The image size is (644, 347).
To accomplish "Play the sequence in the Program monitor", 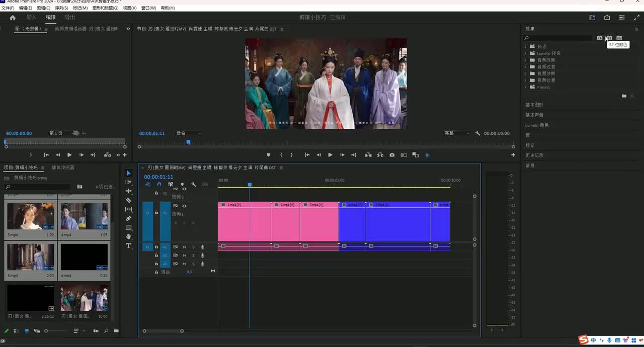I will pos(330,155).
